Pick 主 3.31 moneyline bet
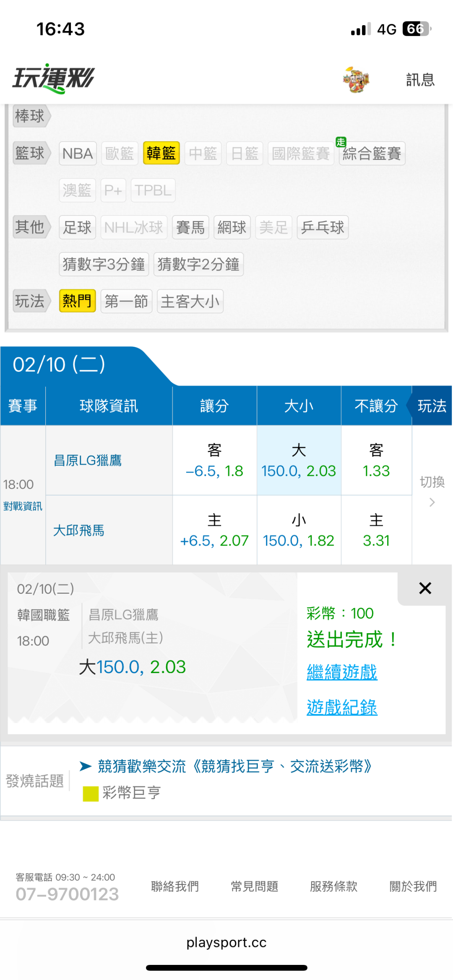This screenshot has height=980, width=453. coord(376,530)
